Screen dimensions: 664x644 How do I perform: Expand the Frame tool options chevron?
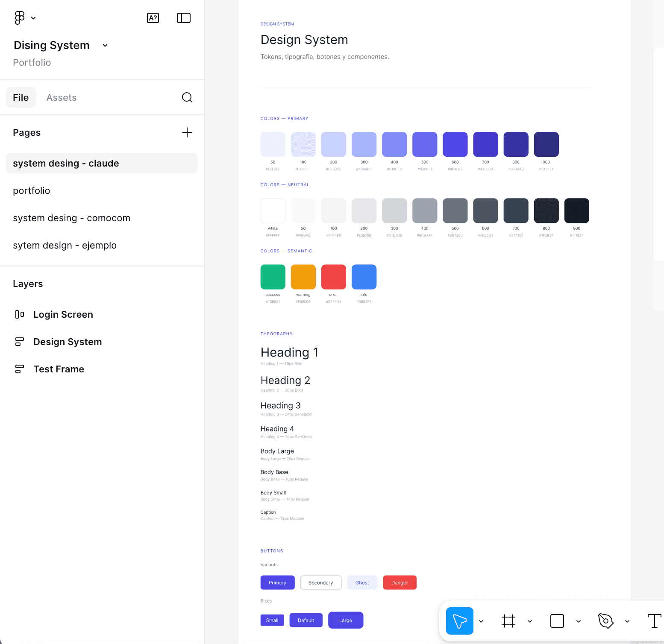coord(530,621)
